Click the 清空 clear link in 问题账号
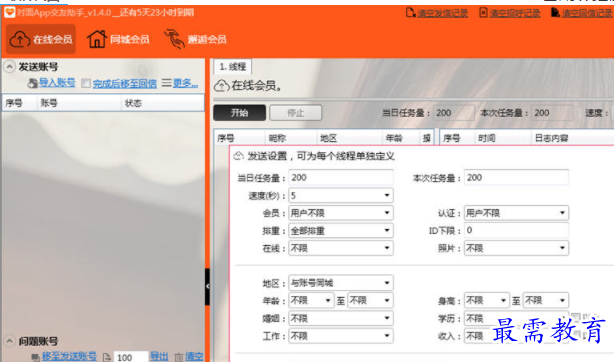 click(194, 357)
